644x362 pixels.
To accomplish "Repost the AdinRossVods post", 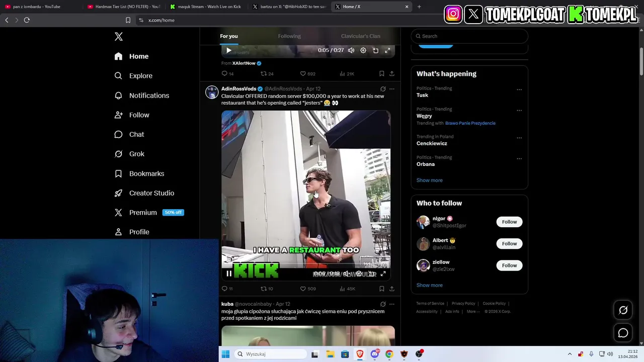I will (x=267, y=289).
